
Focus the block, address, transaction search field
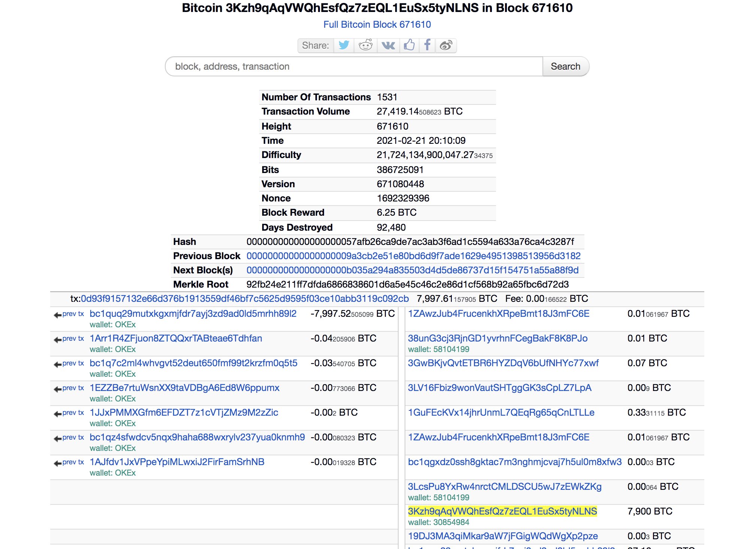354,67
